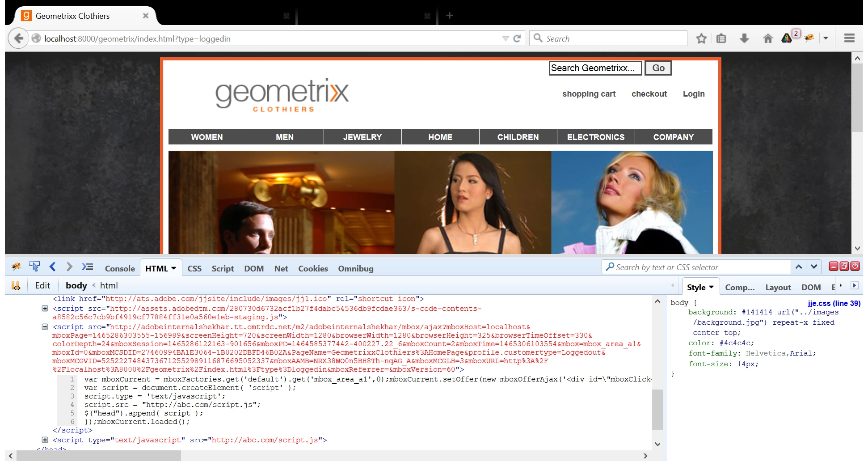The width and height of the screenshot is (868, 466).
Task: Open the Cookies panel
Action: click(313, 268)
